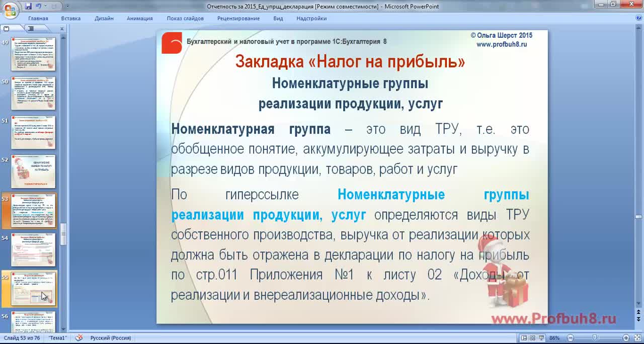Close the slide thumbnails pane
644x344 pixels.
(62, 29)
